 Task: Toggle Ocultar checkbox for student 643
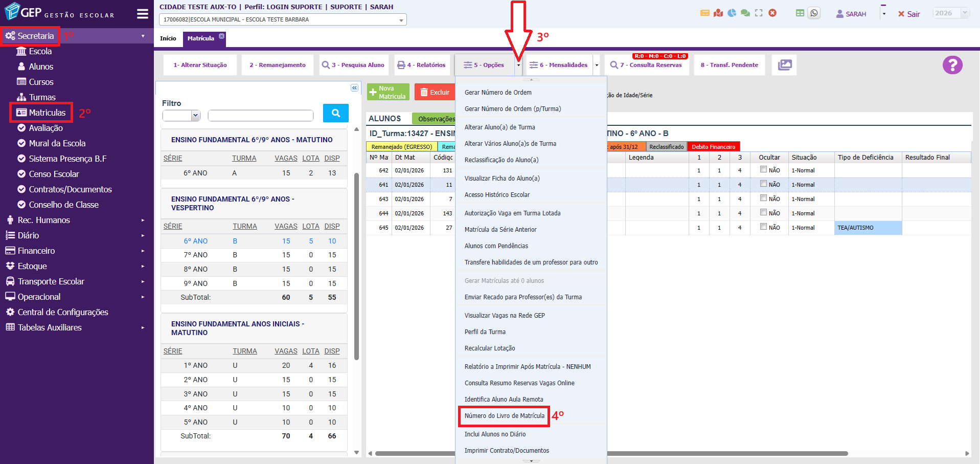pyautogui.click(x=763, y=198)
